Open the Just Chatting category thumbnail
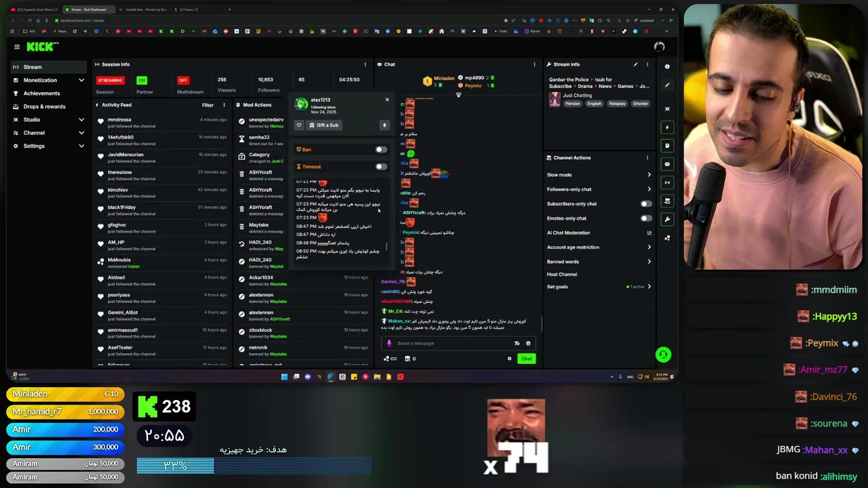Viewport: 868px width, 488px height. pyautogui.click(x=555, y=99)
